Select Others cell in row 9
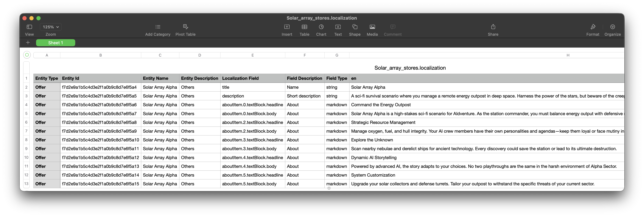This screenshot has height=217, width=644. (199, 149)
